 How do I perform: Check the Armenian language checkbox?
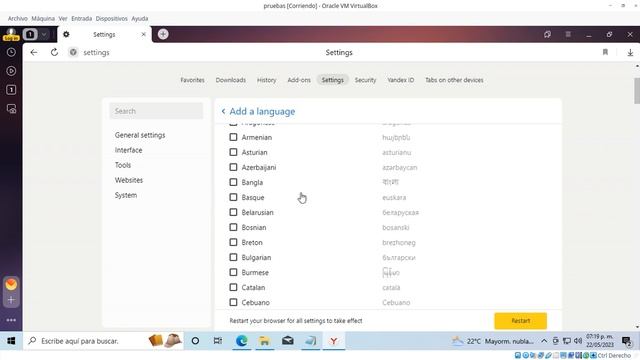233,137
